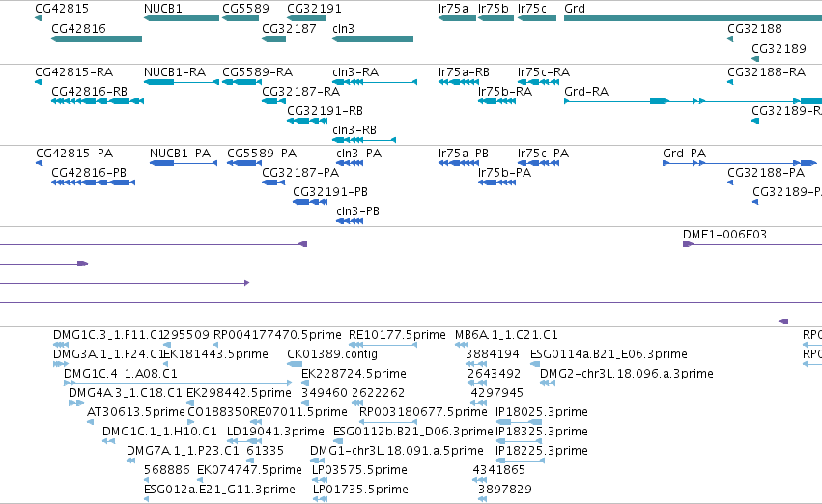The height and width of the screenshot is (504, 822).
Task: Select the CG32191-RB transcript label
Action: (x=325, y=110)
